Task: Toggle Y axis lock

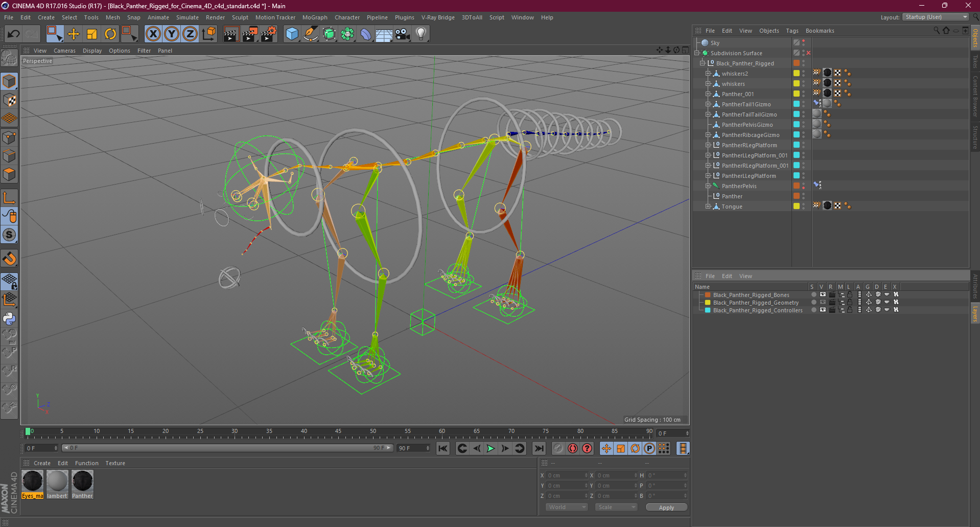Action: click(x=172, y=34)
